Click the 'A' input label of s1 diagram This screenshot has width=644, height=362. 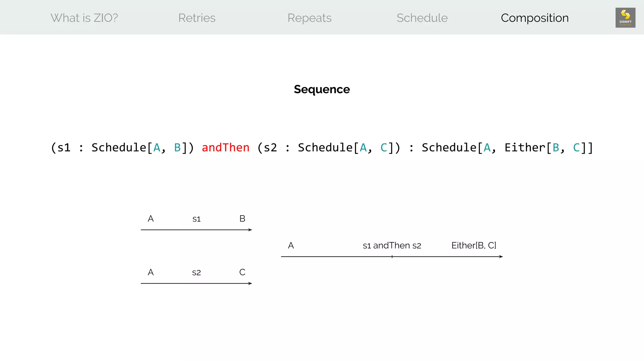click(151, 218)
